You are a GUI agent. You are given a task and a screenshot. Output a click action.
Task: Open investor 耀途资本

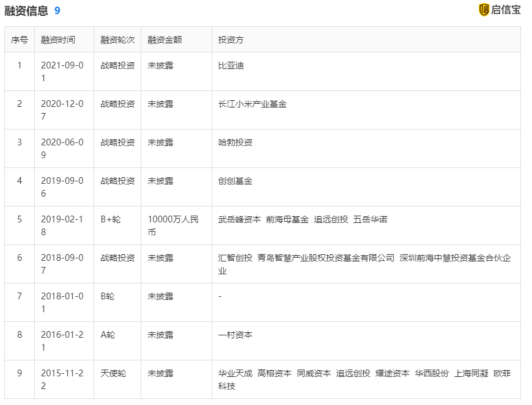(393, 373)
